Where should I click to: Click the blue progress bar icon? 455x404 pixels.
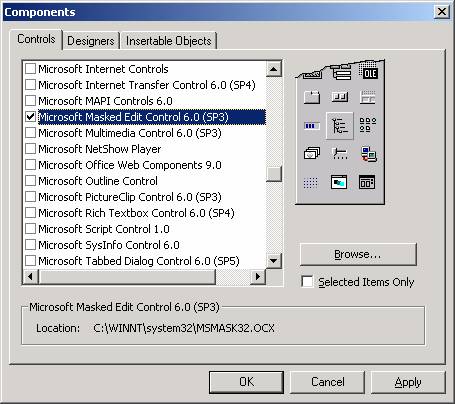pos(312,126)
